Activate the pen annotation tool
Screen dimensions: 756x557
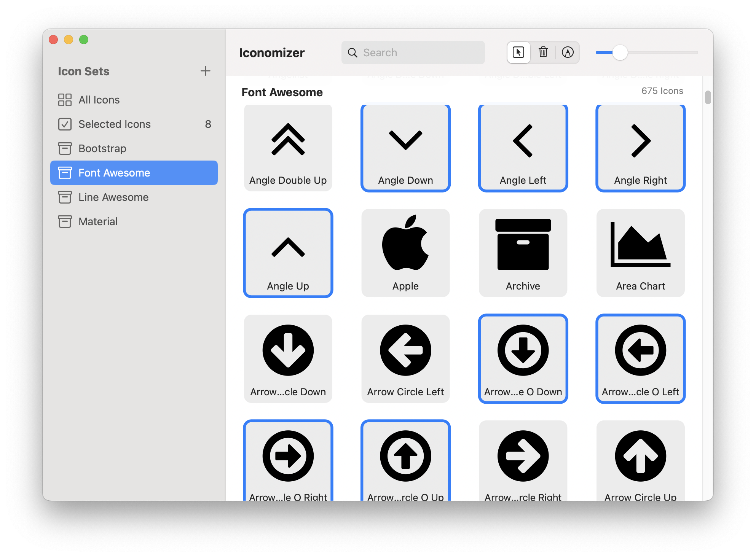pos(568,53)
